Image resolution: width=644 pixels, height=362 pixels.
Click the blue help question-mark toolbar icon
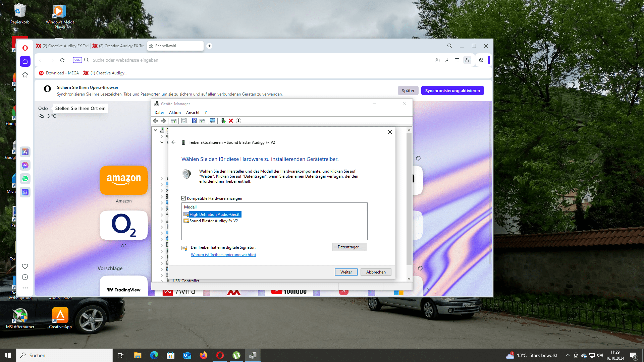click(194, 121)
